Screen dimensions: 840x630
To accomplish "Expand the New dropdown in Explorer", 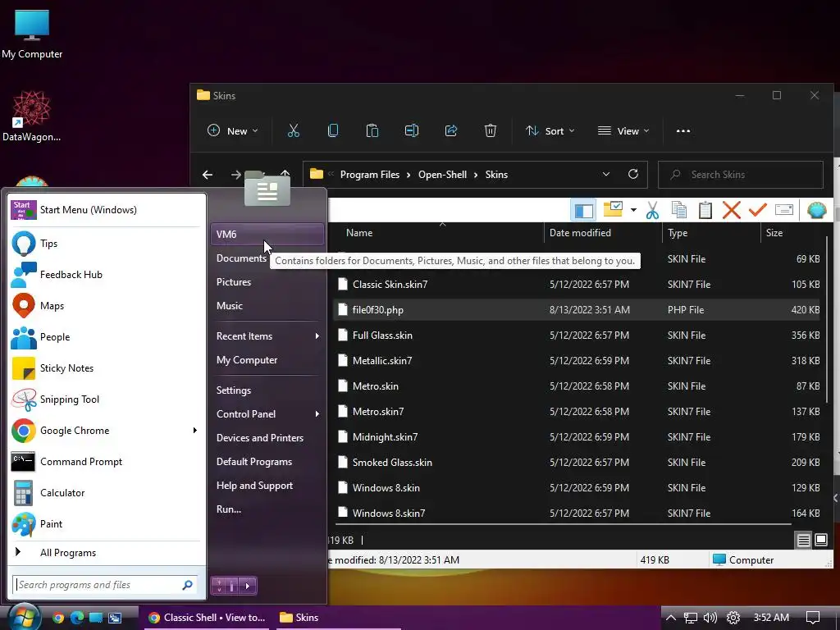I will click(232, 130).
